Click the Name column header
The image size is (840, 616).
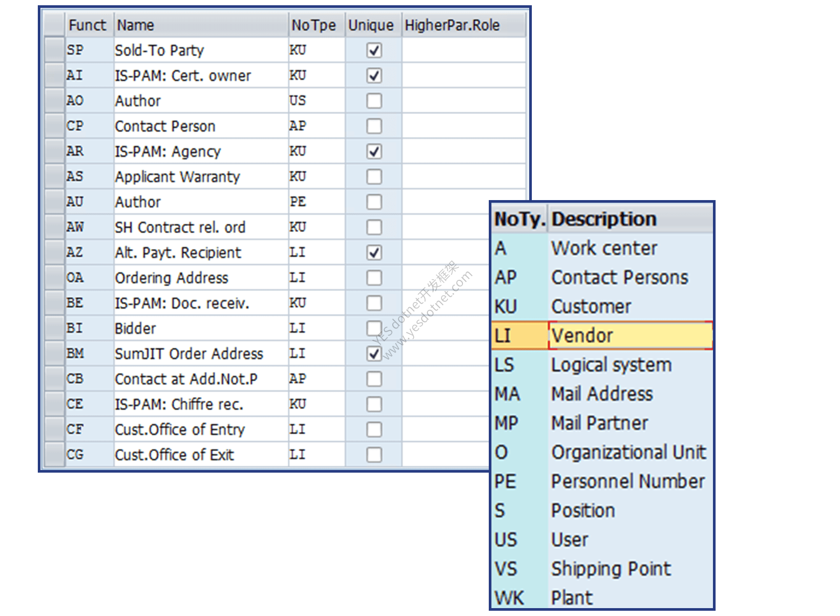201,25
